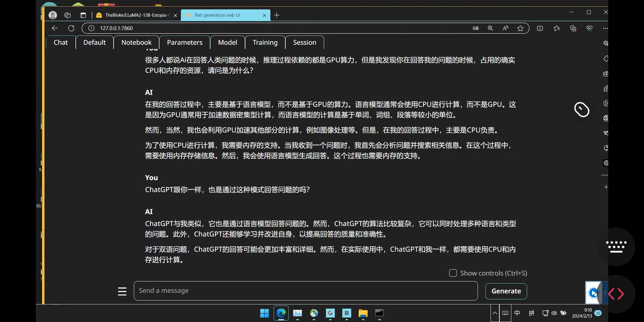Toggle Chinese input mode indicator in tray
The width and height of the screenshot is (644, 322).
pos(517,313)
